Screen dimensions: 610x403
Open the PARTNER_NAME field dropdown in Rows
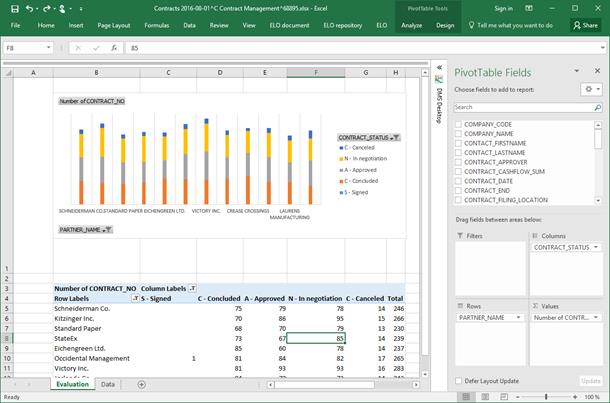tap(519, 317)
